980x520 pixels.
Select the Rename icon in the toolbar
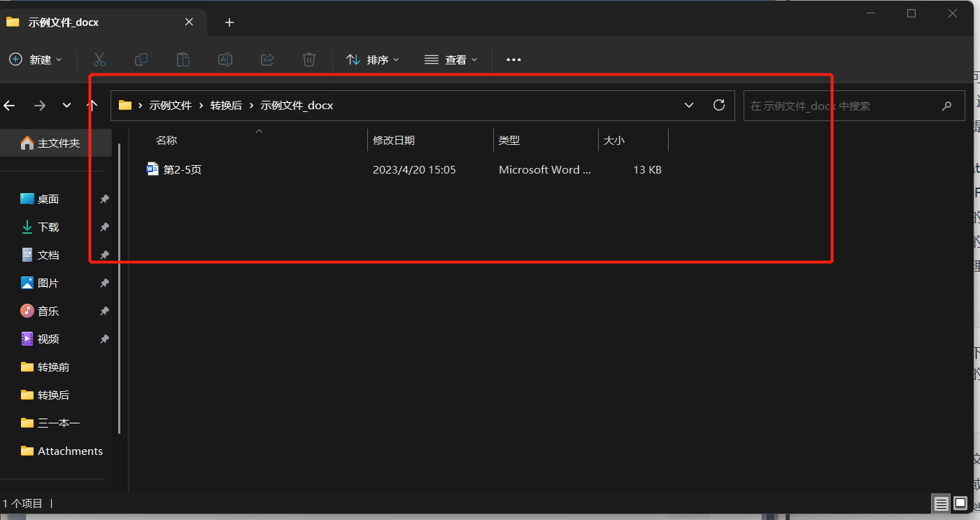225,59
